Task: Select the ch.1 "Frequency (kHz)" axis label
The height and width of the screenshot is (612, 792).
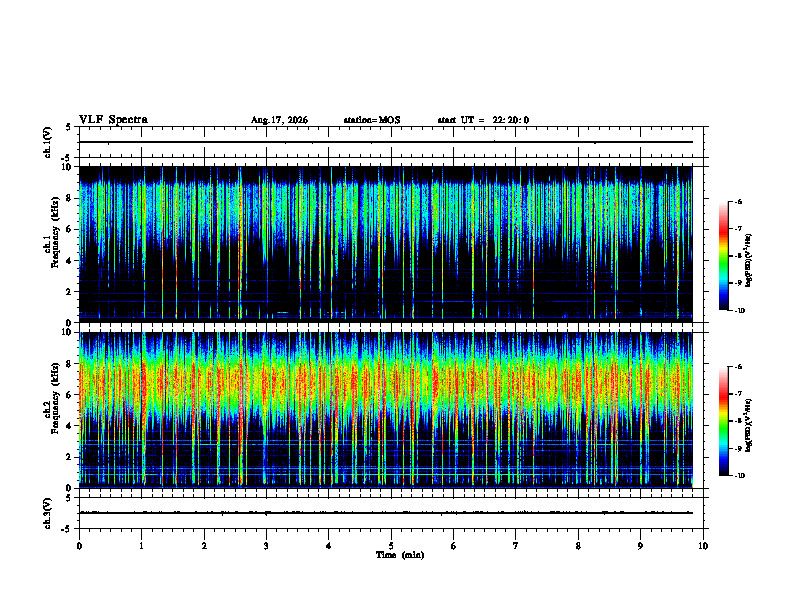Action: pyautogui.click(x=55, y=232)
